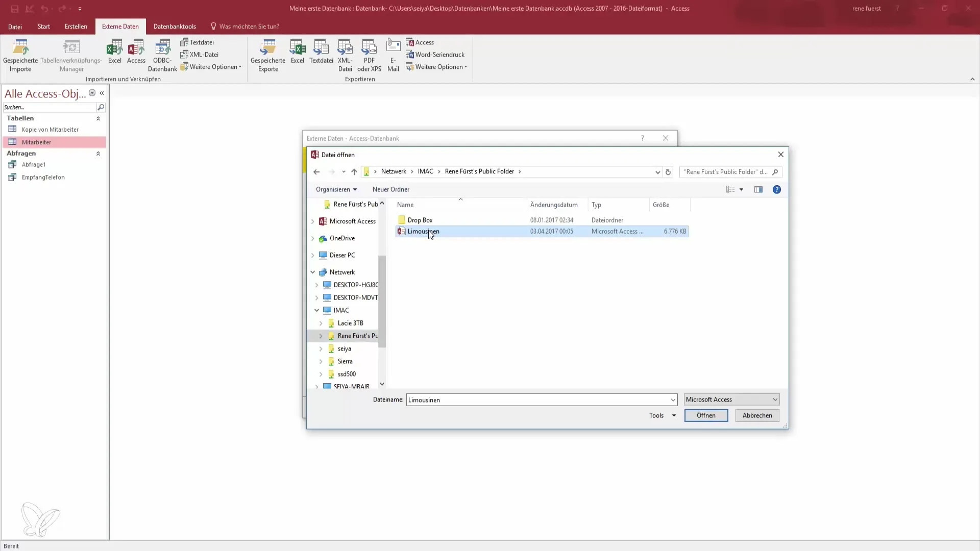
Task: Export to Textdatei icon
Action: [321, 52]
